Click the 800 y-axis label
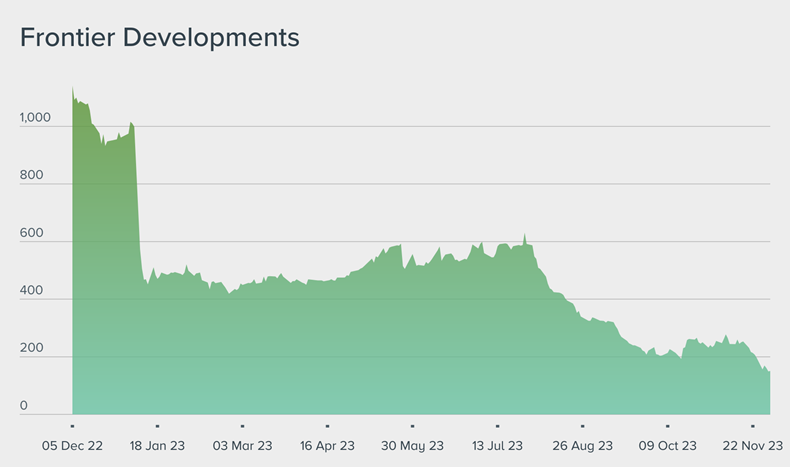 point(30,176)
